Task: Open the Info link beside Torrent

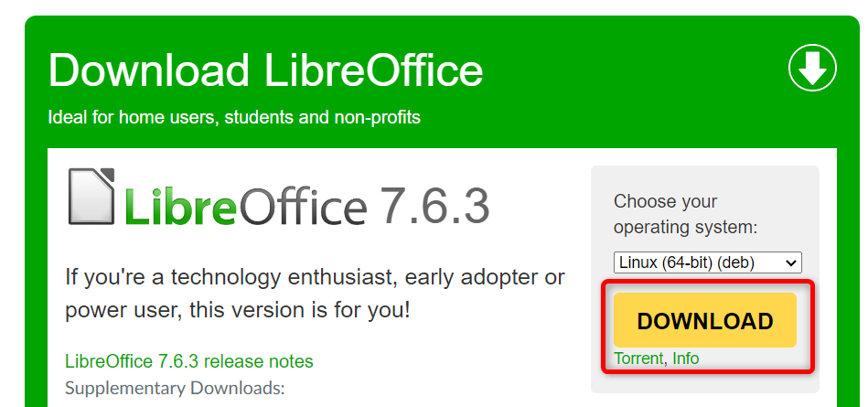Action: [685, 359]
